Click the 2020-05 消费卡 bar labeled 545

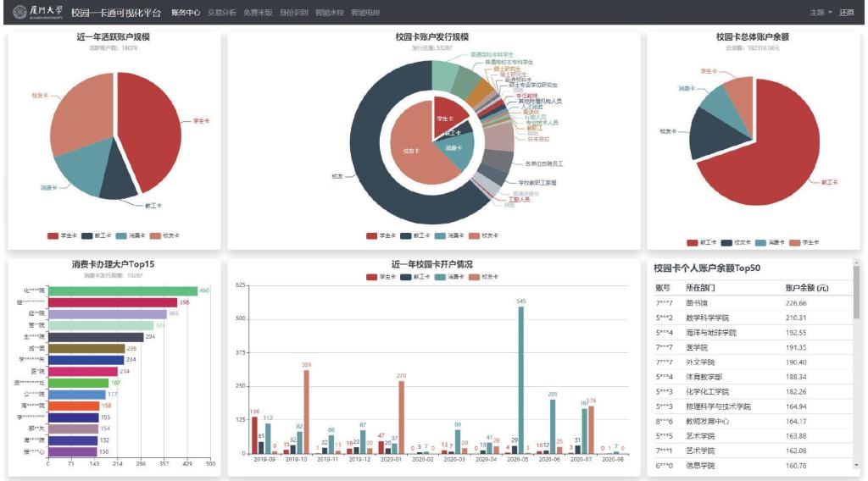click(520, 380)
